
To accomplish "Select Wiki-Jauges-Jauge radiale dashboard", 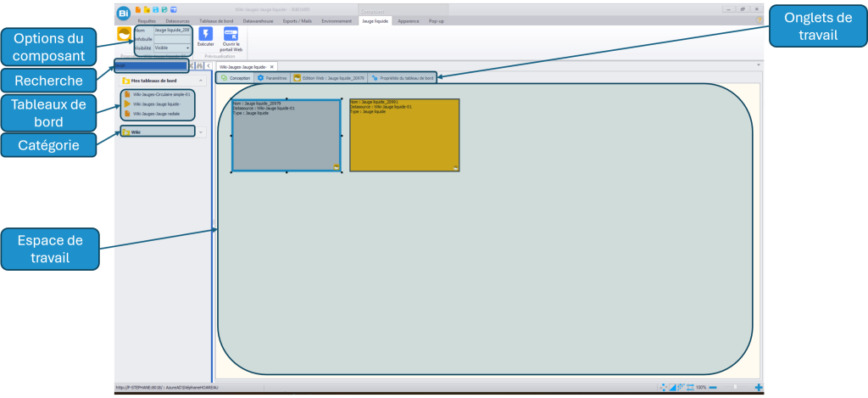I will (x=153, y=113).
